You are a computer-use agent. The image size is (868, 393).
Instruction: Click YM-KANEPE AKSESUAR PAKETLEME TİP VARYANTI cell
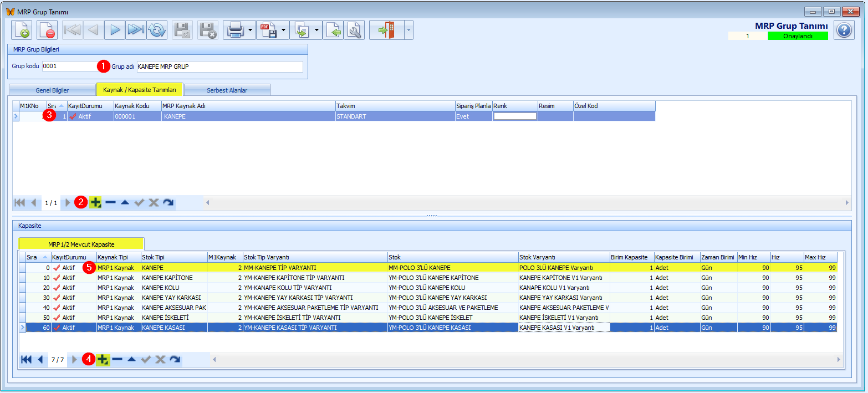[x=315, y=308]
